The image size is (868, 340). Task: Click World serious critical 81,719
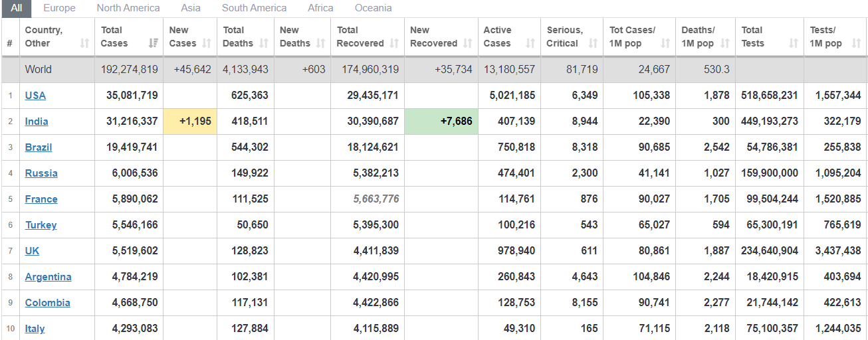click(x=581, y=70)
